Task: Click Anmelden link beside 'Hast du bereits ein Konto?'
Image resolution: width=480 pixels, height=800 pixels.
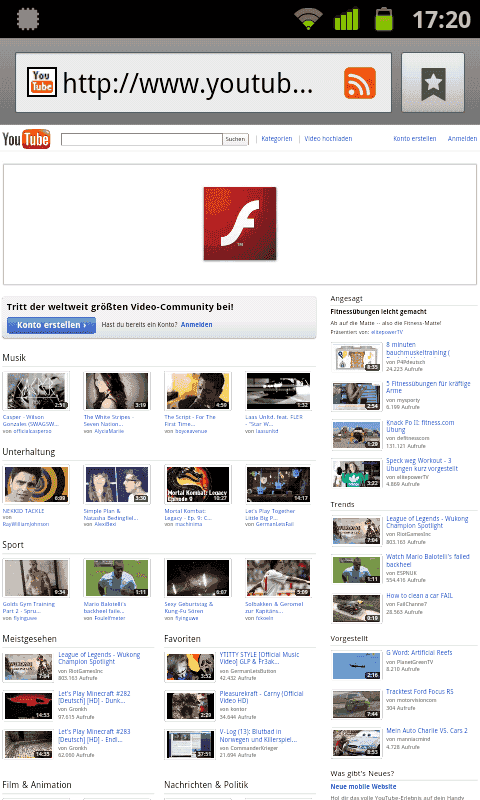Action: pyautogui.click(x=196, y=324)
